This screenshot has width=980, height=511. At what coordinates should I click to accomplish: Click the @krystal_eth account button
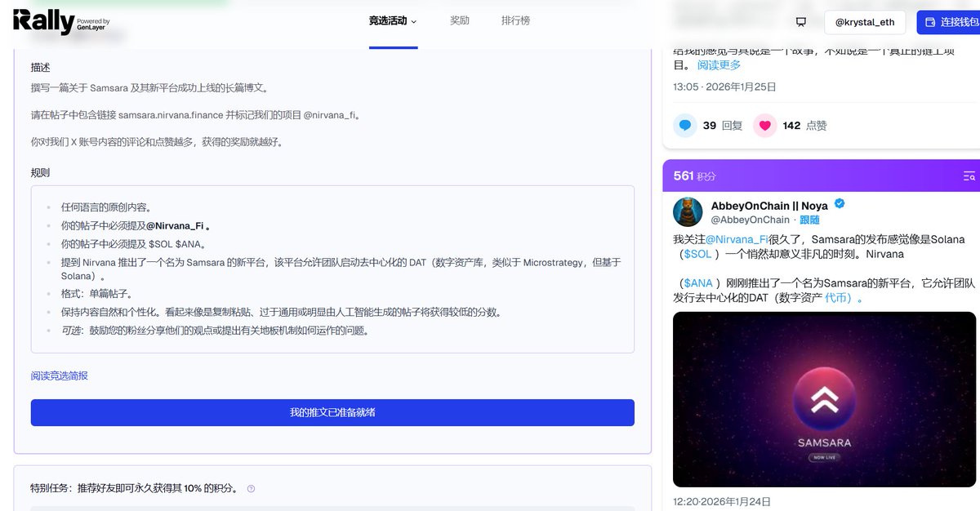(865, 22)
